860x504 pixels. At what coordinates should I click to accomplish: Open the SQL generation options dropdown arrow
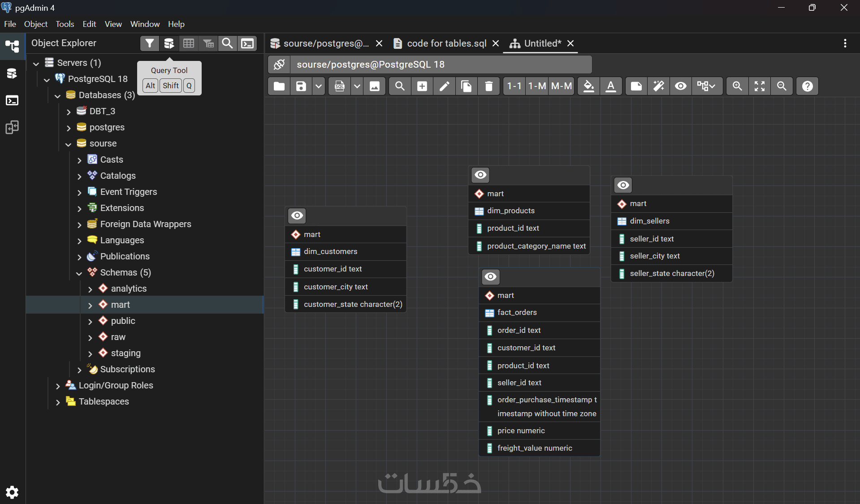click(357, 86)
